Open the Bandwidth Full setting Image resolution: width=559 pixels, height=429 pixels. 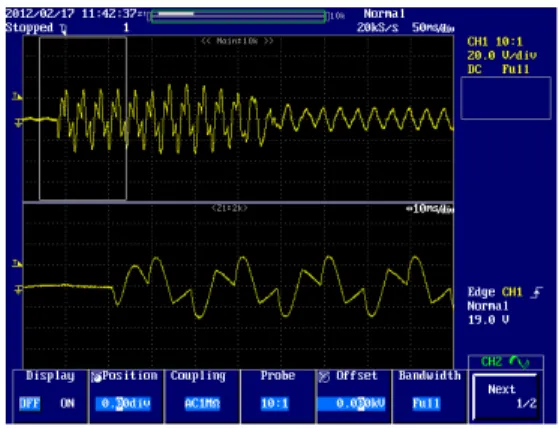point(426,404)
